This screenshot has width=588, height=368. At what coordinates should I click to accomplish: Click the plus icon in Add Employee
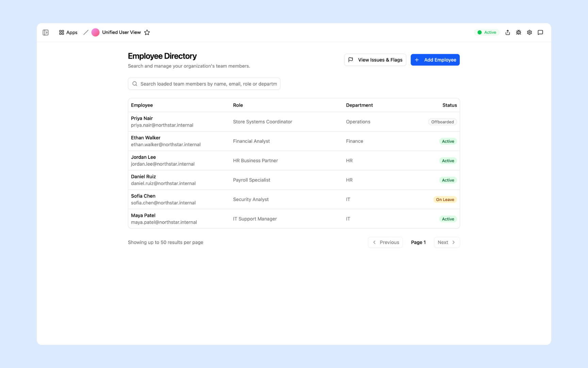click(x=417, y=60)
